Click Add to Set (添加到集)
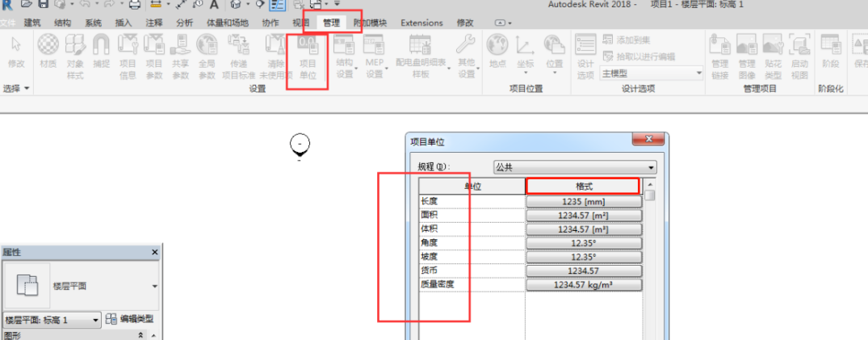Screen dimensions: 868x340 point(626,40)
